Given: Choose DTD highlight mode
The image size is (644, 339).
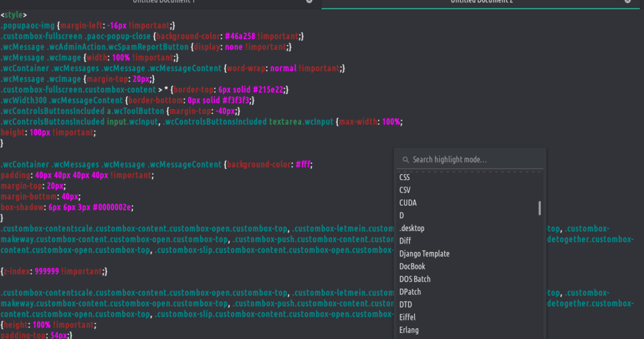Looking at the screenshot, I should point(406,305).
